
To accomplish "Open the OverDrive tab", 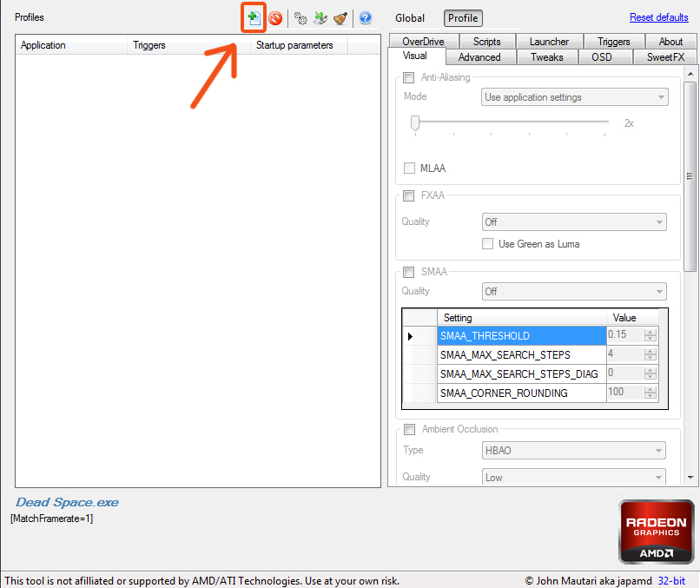I will tap(423, 42).
